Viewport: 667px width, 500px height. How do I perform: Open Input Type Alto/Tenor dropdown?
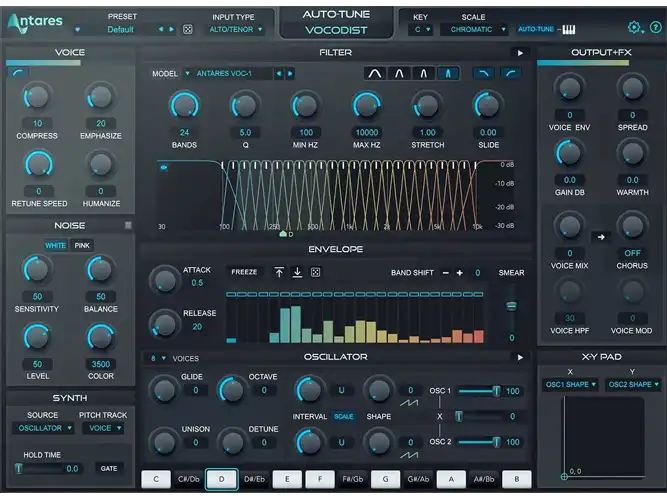click(x=235, y=29)
